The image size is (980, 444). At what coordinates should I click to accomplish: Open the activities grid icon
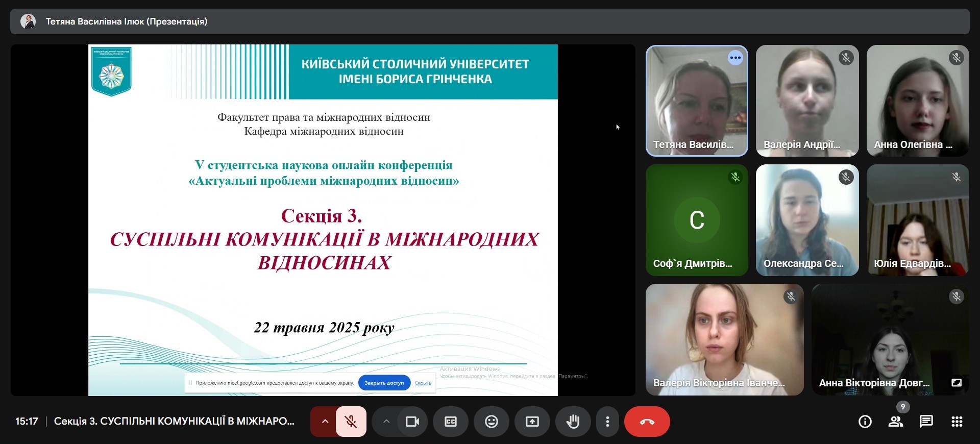pyautogui.click(x=957, y=422)
